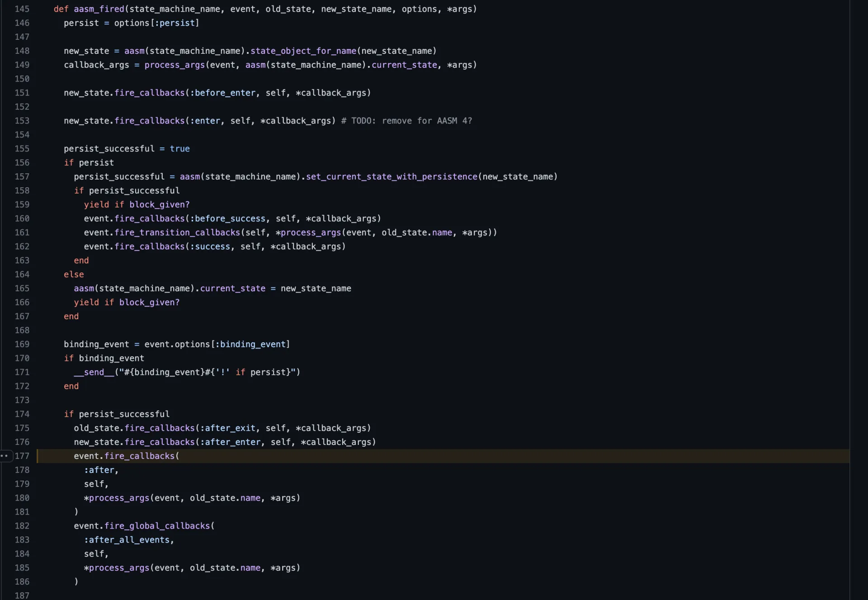Click line number 145
Image resolution: width=868 pixels, height=600 pixels.
click(22, 9)
